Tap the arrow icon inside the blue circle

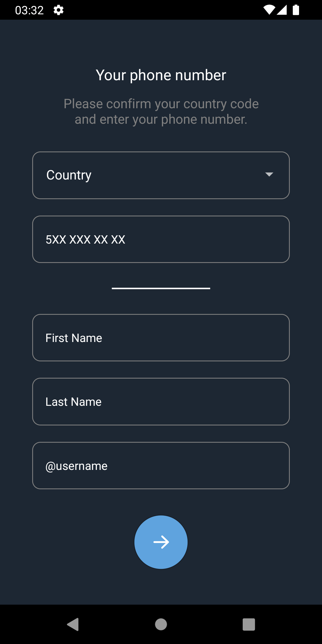(161, 542)
